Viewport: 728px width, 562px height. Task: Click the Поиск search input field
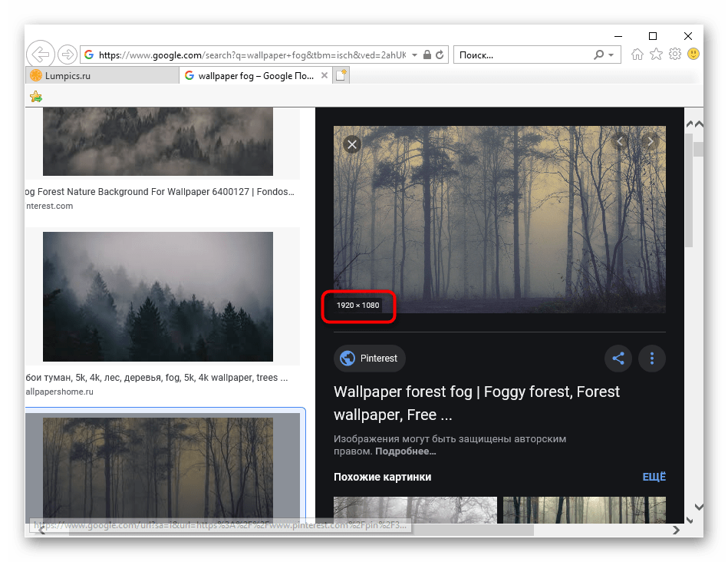click(522, 55)
